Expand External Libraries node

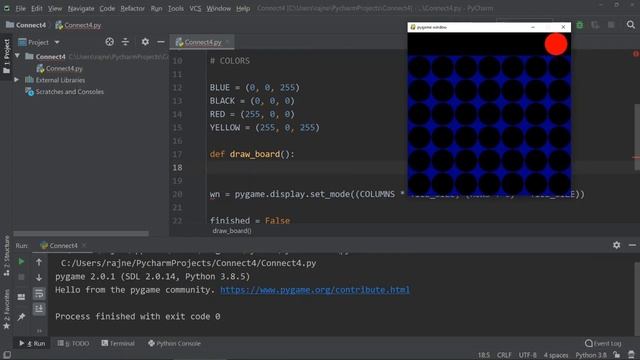coord(17,80)
